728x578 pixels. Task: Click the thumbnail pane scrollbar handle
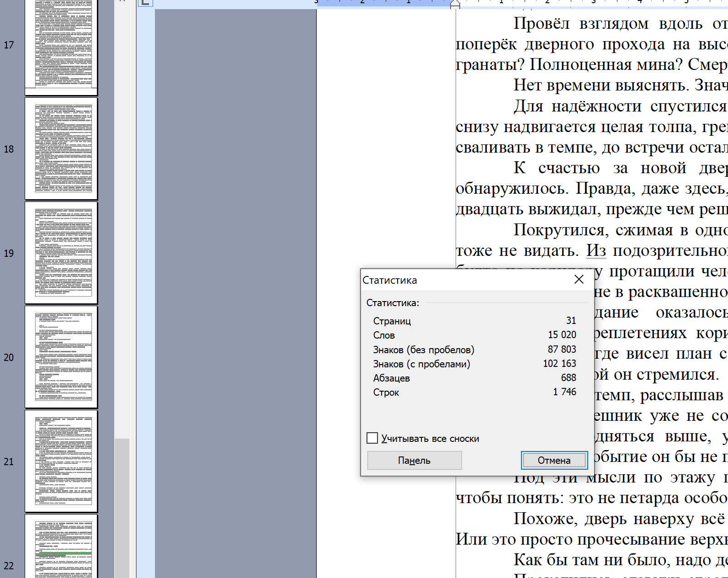tap(122, 507)
